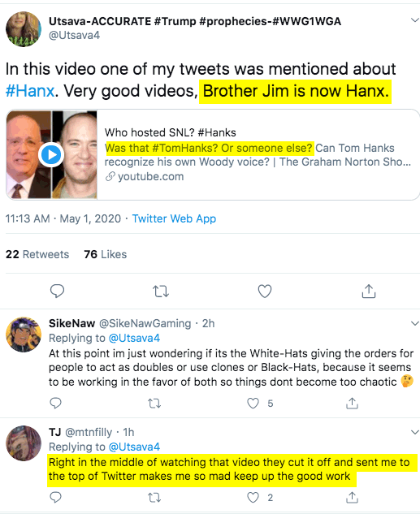The height and width of the screenshot is (514, 420).
Task: Reply to TJ's comment
Action: click(55, 497)
